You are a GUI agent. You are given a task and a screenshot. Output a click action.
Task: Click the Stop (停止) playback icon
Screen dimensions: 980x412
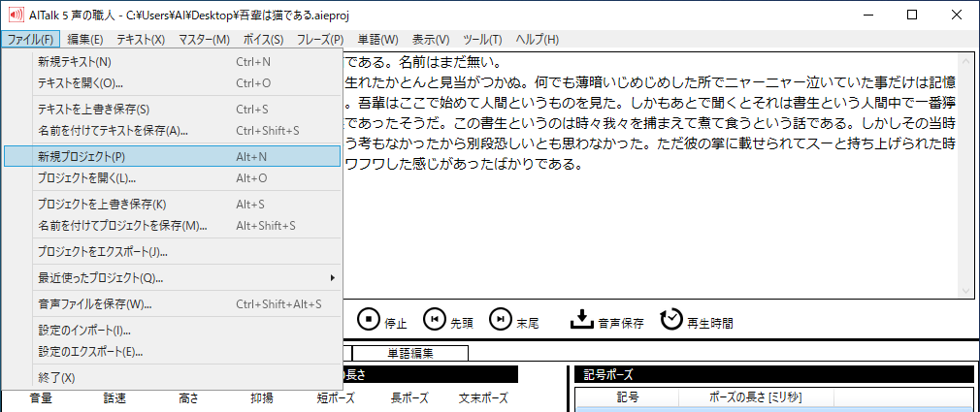(x=369, y=319)
